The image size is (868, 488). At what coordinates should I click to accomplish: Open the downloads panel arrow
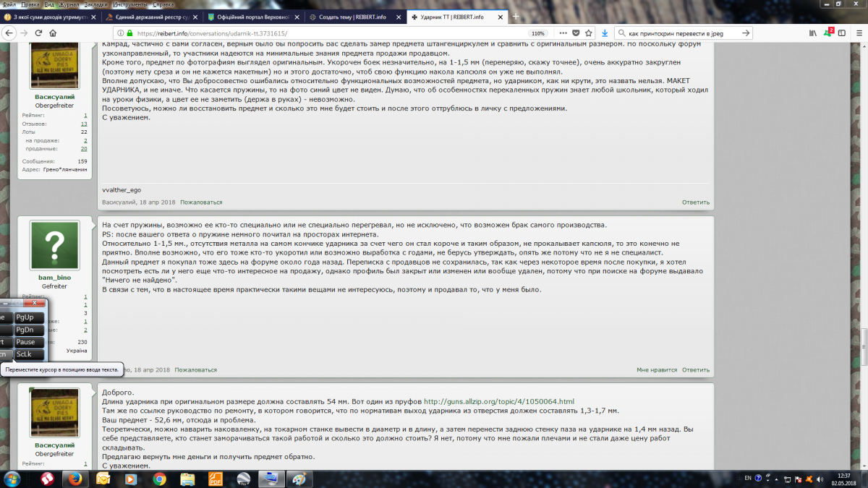click(x=605, y=33)
